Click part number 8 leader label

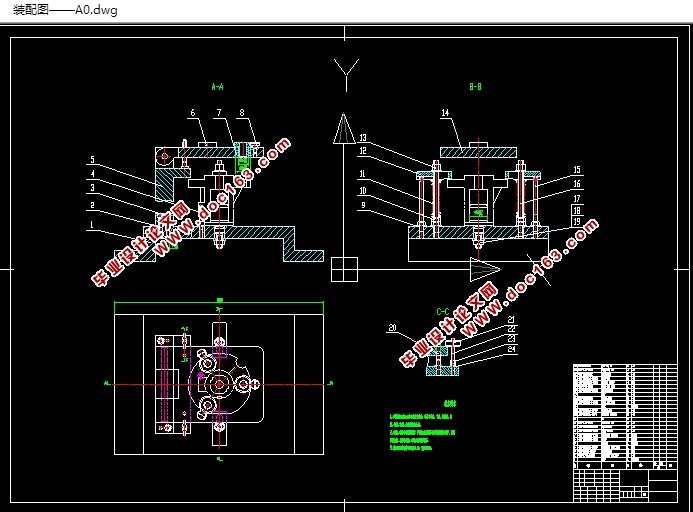tap(242, 113)
